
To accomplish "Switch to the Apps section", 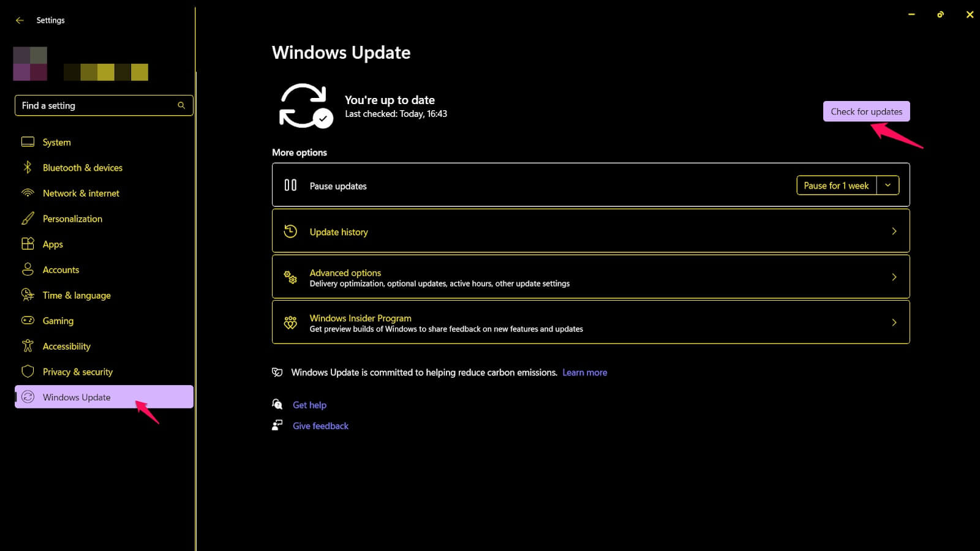I will click(53, 244).
